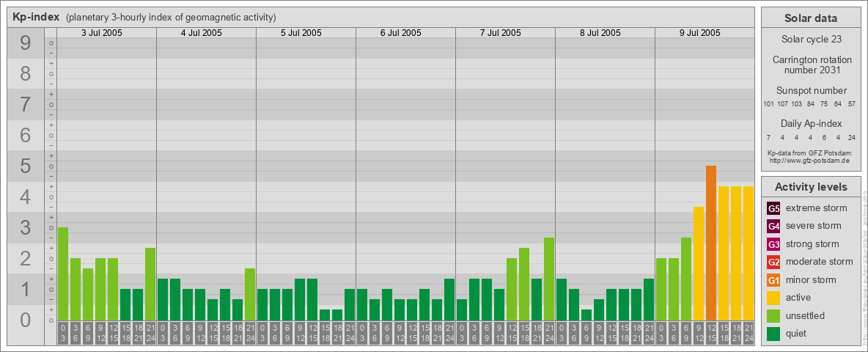
Task: Select the 3 Jul 2005 date header
Action: point(102,33)
